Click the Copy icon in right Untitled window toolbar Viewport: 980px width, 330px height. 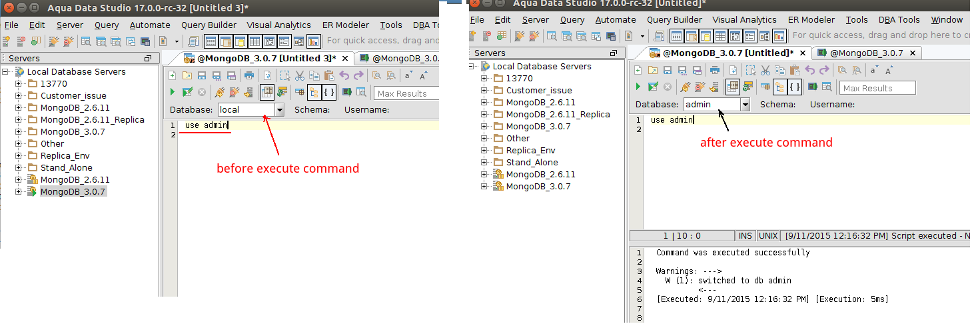780,70
